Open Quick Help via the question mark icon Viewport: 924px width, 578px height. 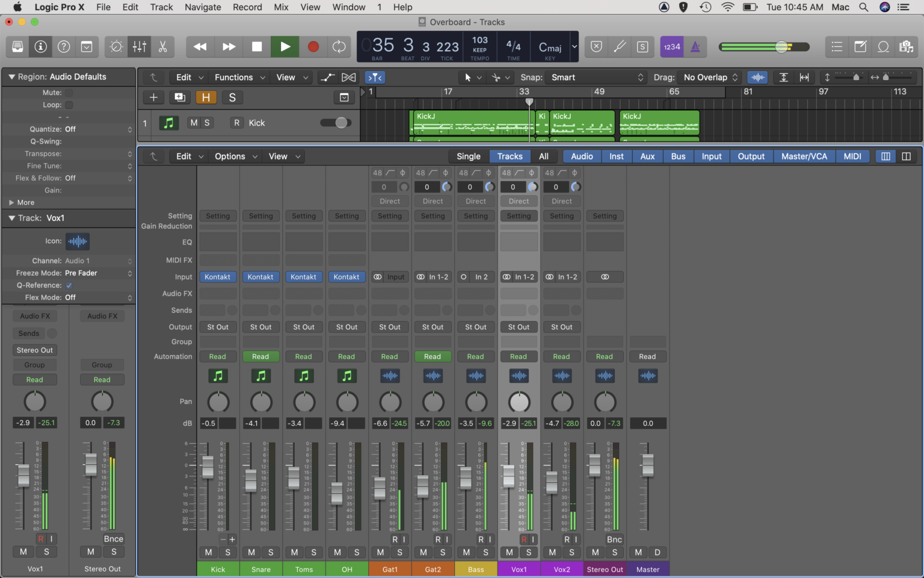pyautogui.click(x=63, y=46)
